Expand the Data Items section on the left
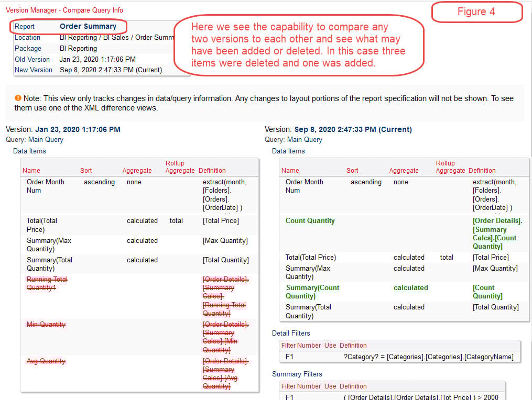 (29, 151)
